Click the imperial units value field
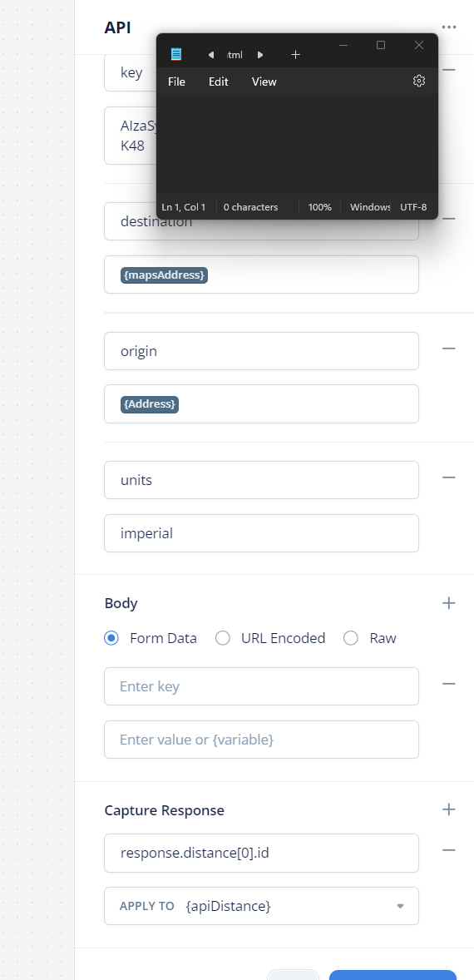Image resolution: width=474 pixels, height=980 pixels. coord(261,533)
